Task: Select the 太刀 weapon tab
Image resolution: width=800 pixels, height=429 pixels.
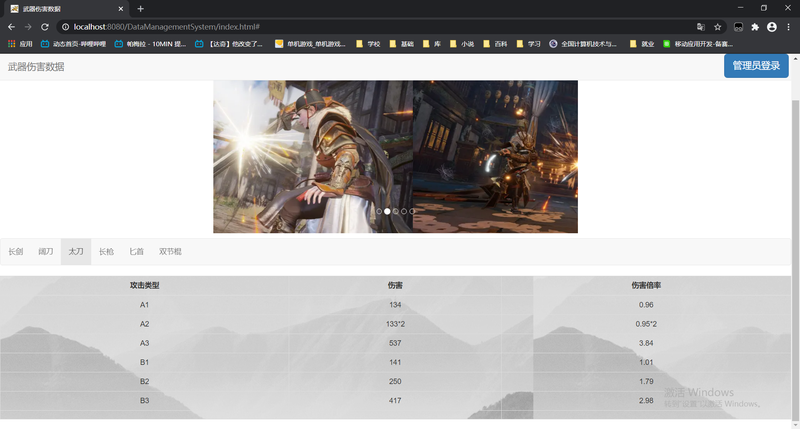Action: coord(76,251)
